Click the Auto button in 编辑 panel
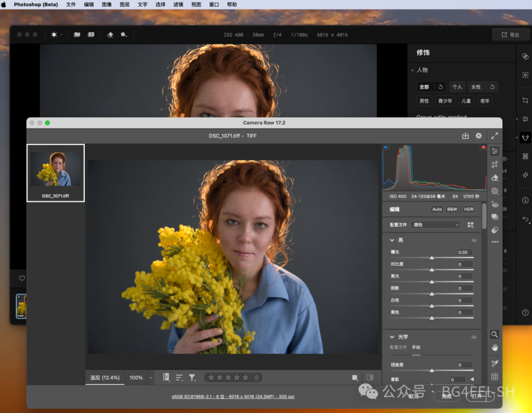Screen dimensions: 532x413 [x=437, y=209]
